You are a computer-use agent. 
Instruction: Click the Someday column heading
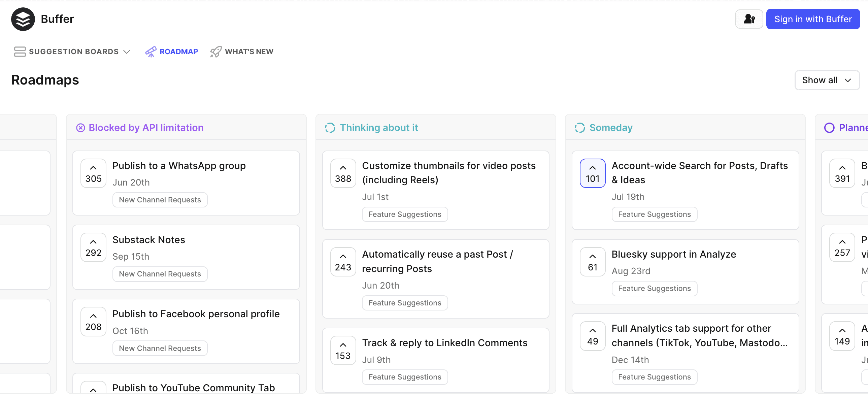point(611,128)
